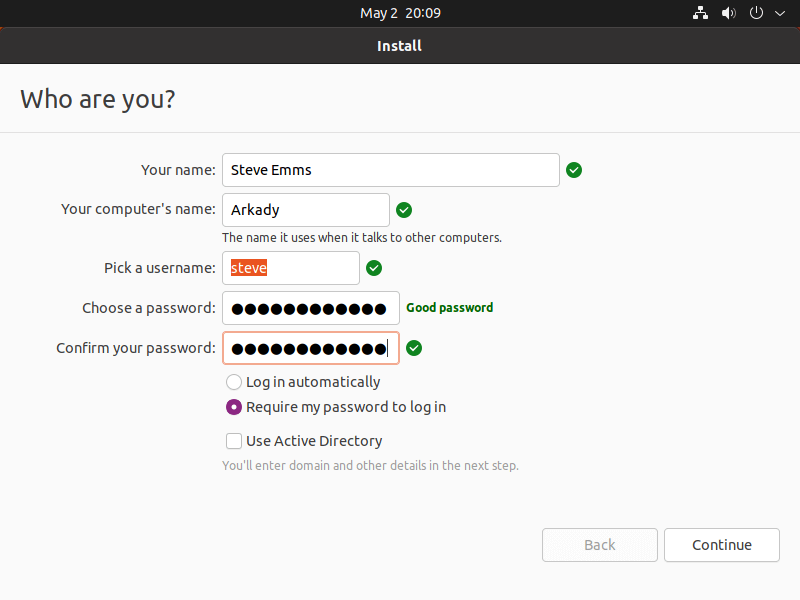800x600 pixels.
Task: Click the Confirm your password field
Action: (311, 348)
